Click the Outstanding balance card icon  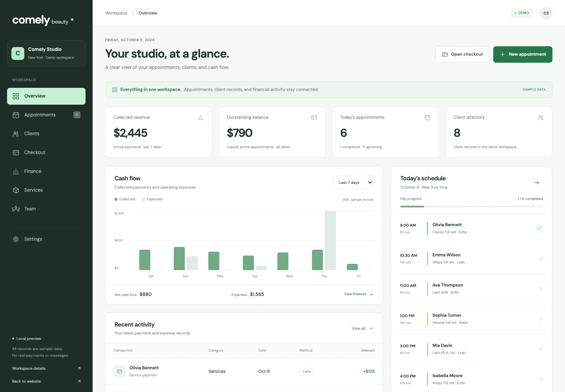click(314, 118)
